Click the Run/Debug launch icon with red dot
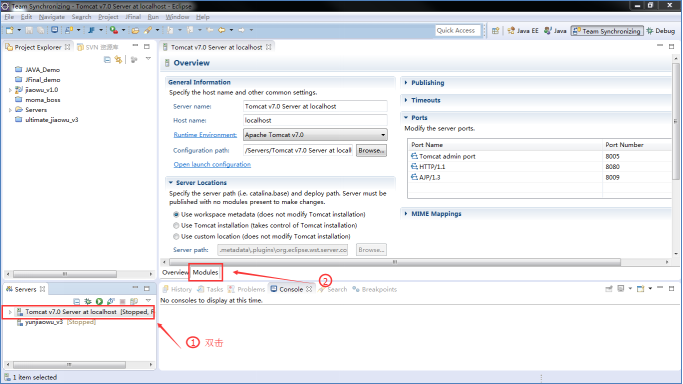Screen dimensions: 683x384 [x=114, y=30]
